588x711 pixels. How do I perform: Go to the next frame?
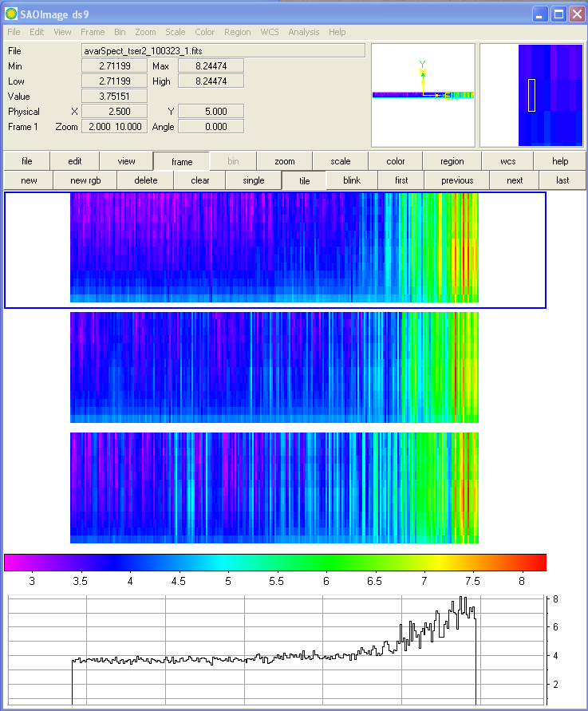(515, 180)
